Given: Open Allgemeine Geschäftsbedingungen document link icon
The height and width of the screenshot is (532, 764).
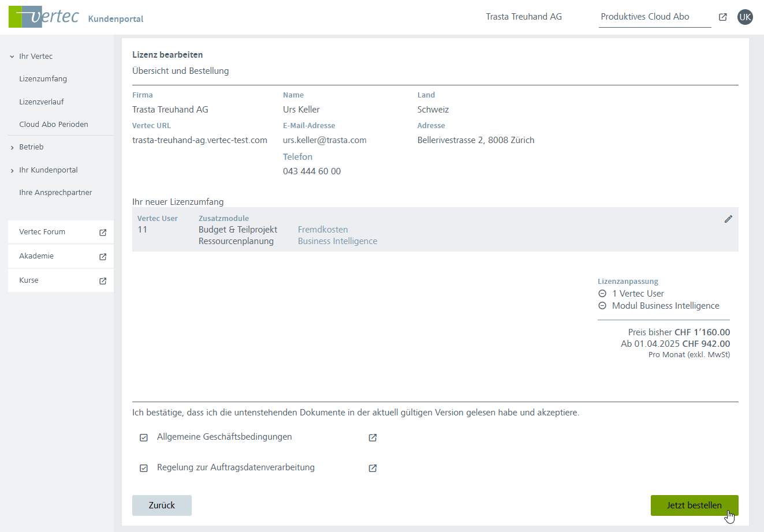Looking at the screenshot, I should point(372,437).
